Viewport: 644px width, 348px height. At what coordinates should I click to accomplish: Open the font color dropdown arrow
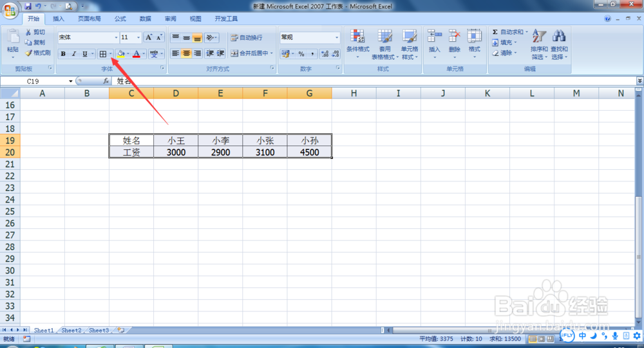[x=144, y=54]
